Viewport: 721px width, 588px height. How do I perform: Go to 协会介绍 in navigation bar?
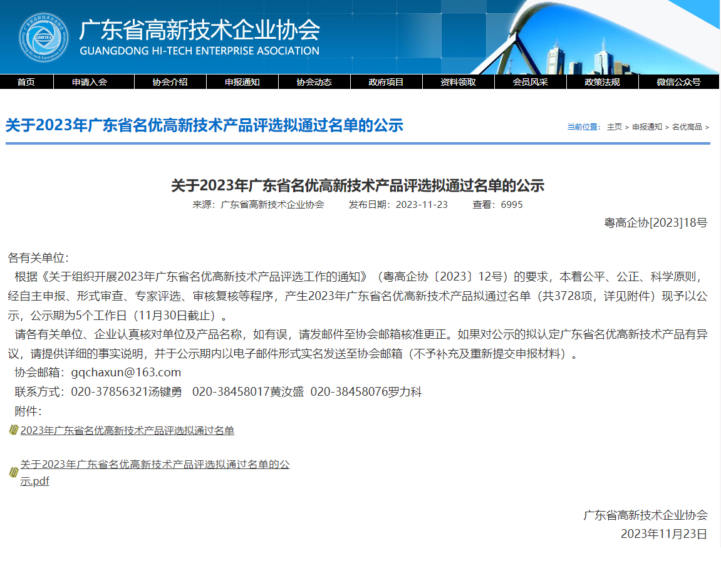[170, 82]
